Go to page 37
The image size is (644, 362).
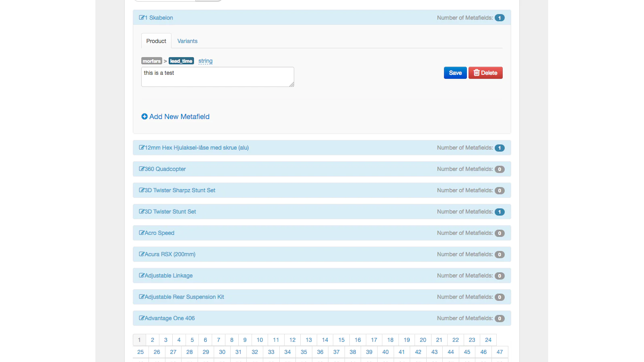[336, 352]
